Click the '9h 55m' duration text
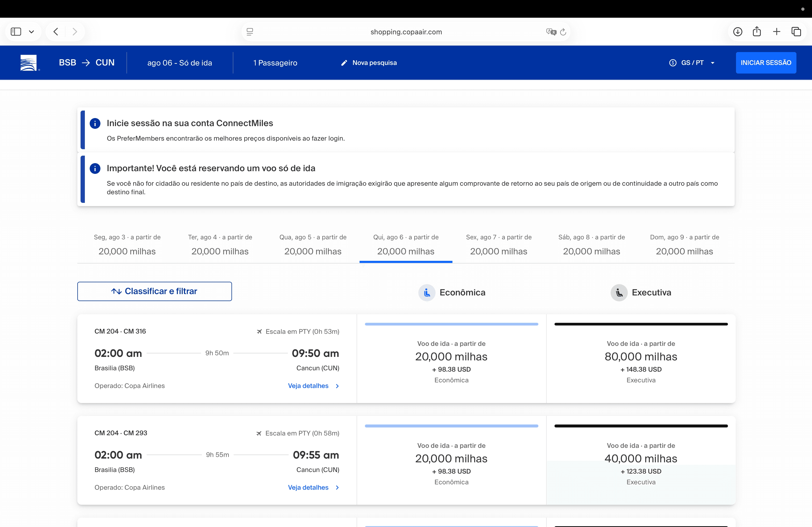This screenshot has width=812, height=527. 217,455
